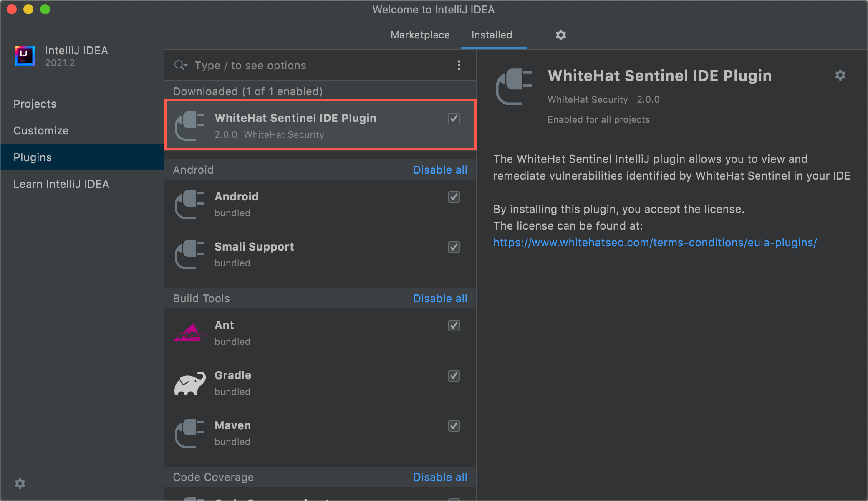Close the window with the red button
The height and width of the screenshot is (501, 868).
click(x=12, y=9)
